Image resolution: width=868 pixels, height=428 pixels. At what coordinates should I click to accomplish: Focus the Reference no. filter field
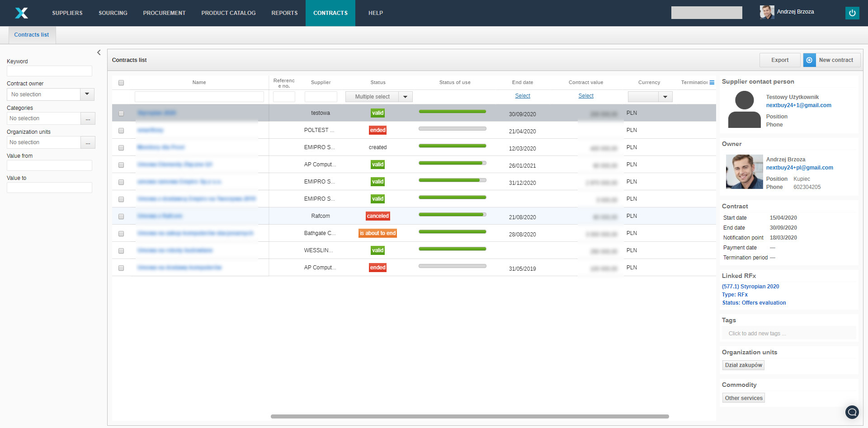coord(284,97)
